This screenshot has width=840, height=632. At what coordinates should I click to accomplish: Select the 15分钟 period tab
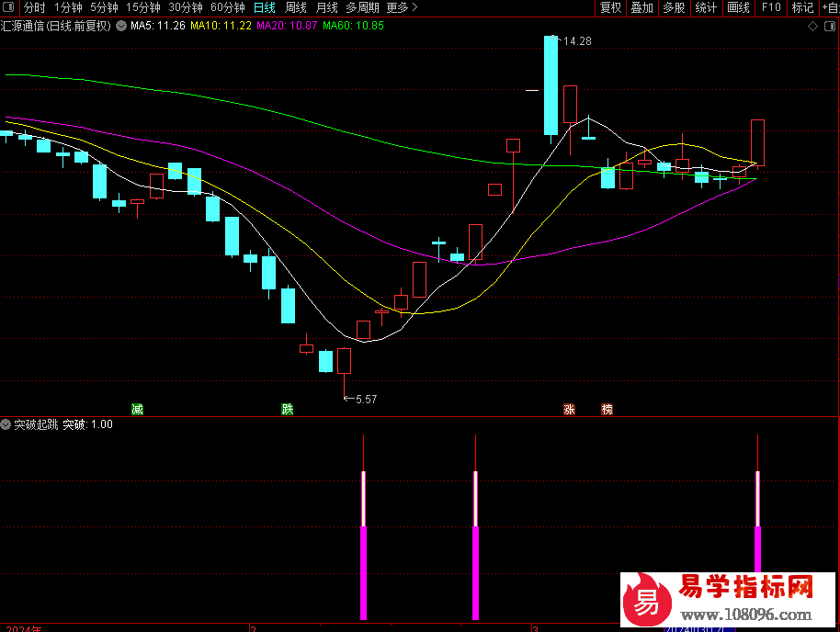pyautogui.click(x=143, y=7)
